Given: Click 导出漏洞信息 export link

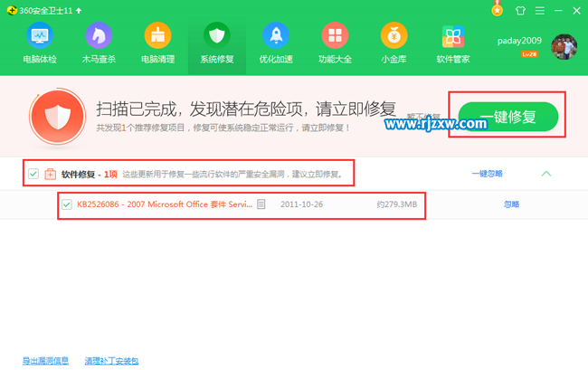Looking at the screenshot, I should point(45,361).
